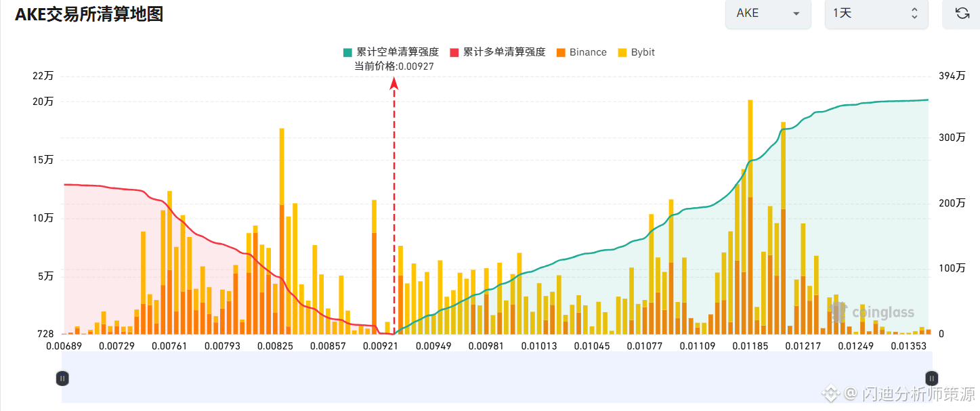980x411 pixels.
Task: Click left axis label 22万
Action: point(43,76)
